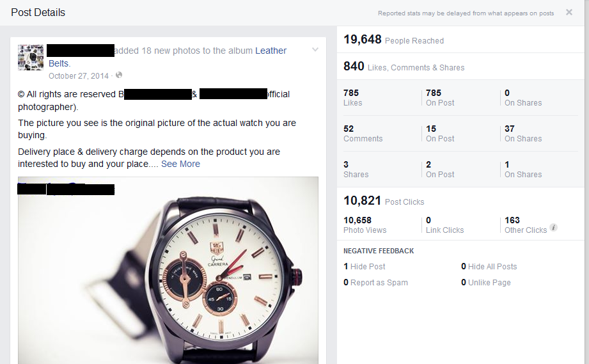
Task: Click the Report as Spam entry
Action: [x=375, y=282]
